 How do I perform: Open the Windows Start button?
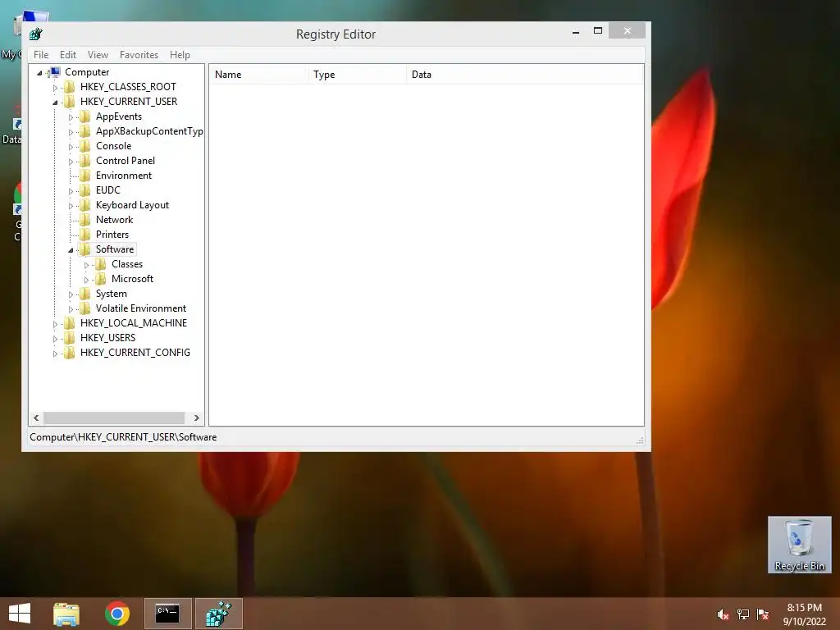(20, 614)
